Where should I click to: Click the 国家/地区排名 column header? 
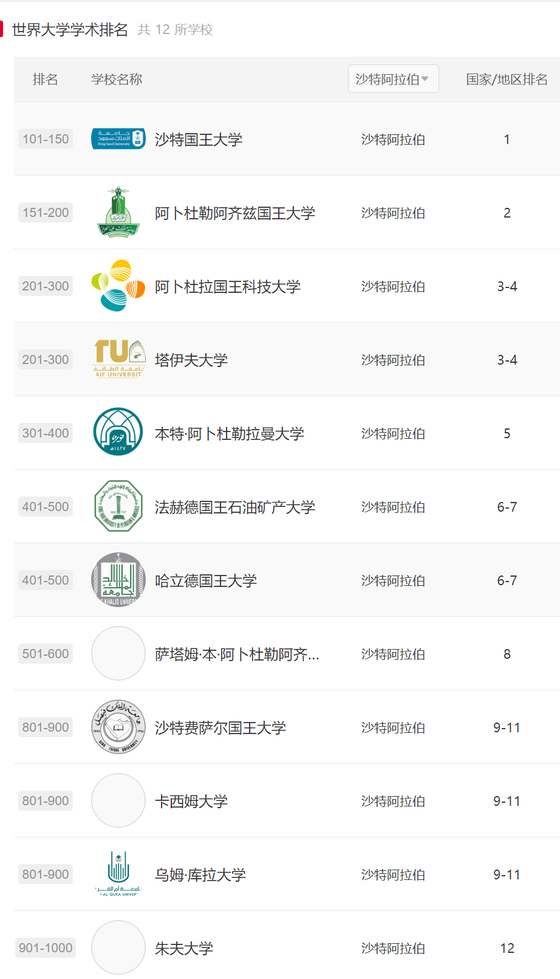[x=507, y=79]
